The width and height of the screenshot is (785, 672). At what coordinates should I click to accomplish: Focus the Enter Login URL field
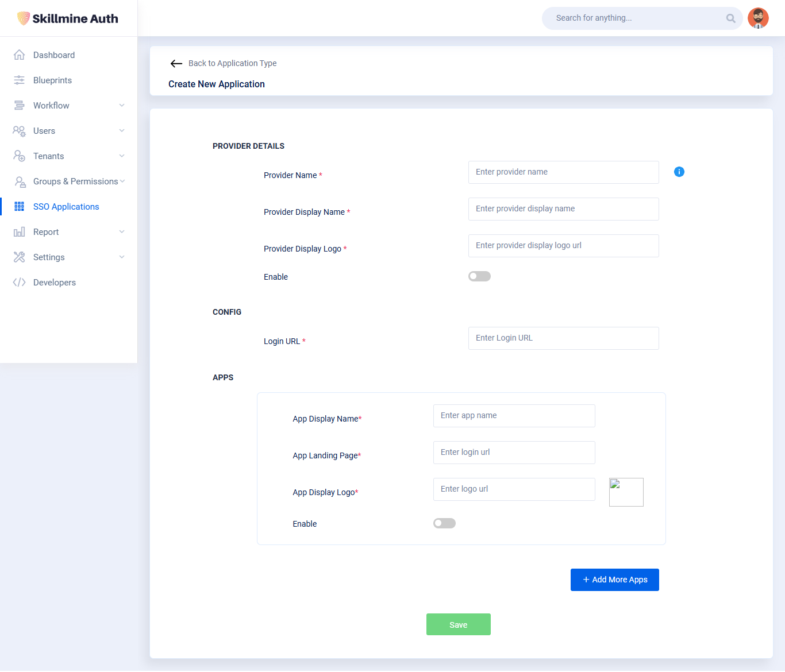[x=563, y=338]
